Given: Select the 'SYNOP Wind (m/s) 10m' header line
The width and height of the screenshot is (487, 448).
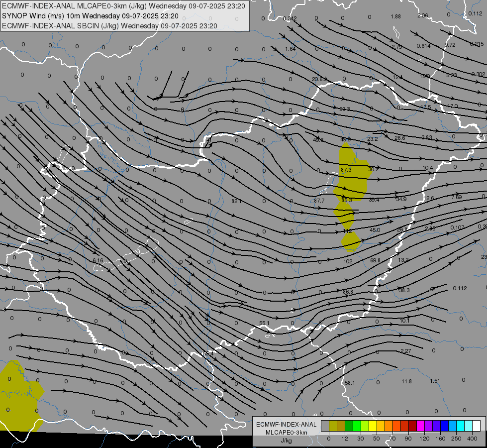Looking at the screenshot, I should click(90, 16).
